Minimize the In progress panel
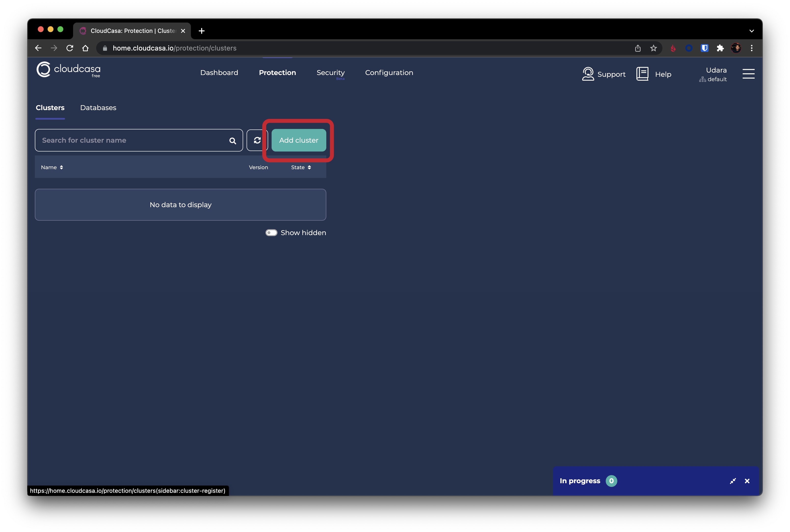 click(733, 481)
